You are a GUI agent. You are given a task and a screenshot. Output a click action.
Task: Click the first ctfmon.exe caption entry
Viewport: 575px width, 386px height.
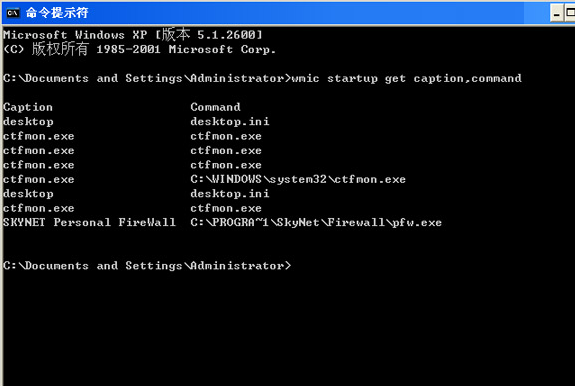[x=39, y=136]
